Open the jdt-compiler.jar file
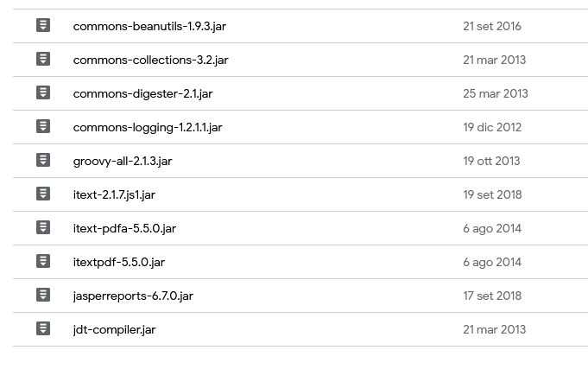Image resolution: width=588 pixels, height=369 pixels. tap(114, 329)
